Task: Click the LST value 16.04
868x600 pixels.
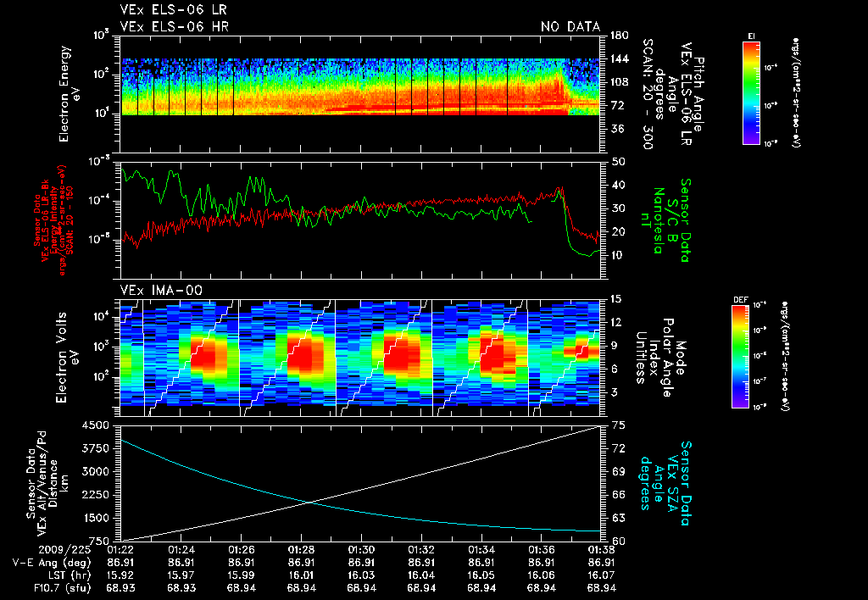Action: coord(421,575)
